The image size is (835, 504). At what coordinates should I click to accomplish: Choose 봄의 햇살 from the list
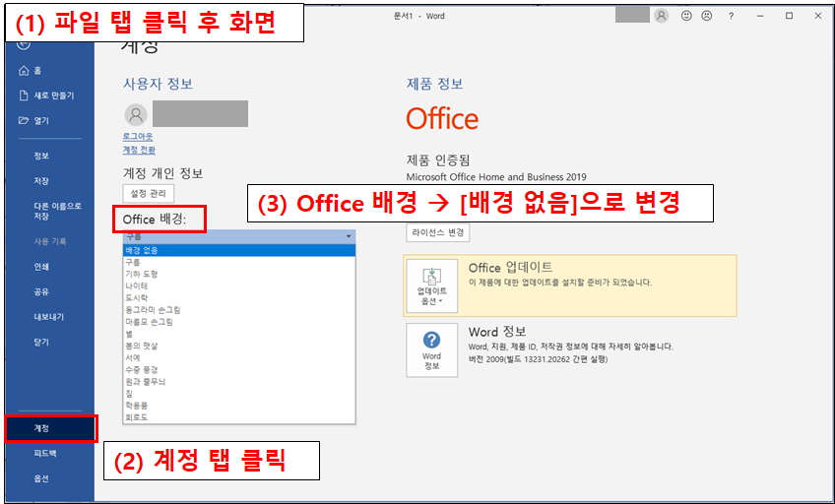tap(239, 346)
